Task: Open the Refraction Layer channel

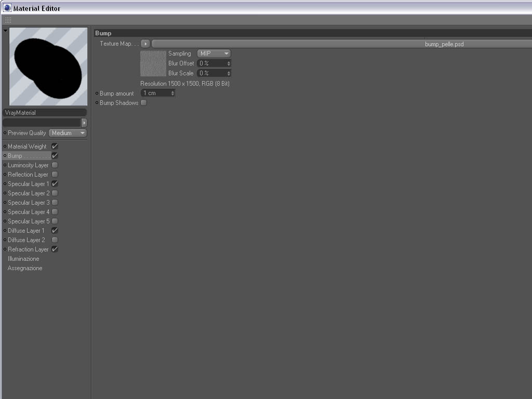Action: click(x=28, y=249)
